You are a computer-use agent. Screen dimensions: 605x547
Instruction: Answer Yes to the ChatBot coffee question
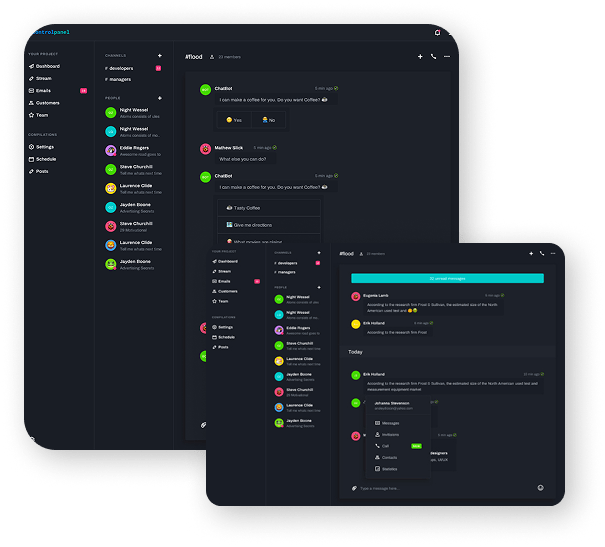[x=236, y=120]
